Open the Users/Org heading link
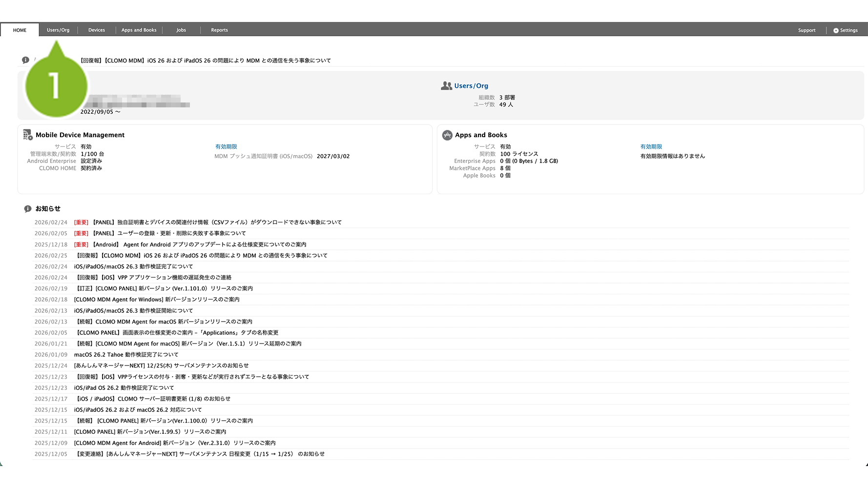The image size is (868, 488). (471, 86)
